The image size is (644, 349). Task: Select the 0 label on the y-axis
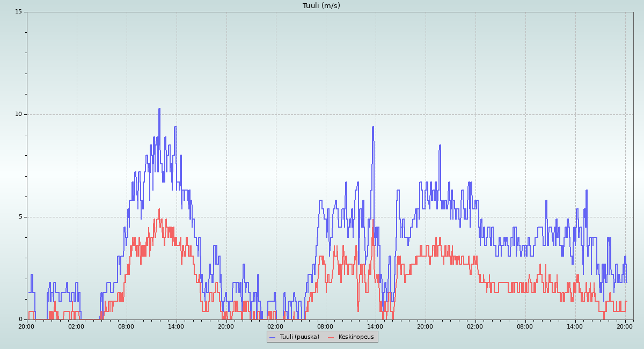tap(20, 319)
